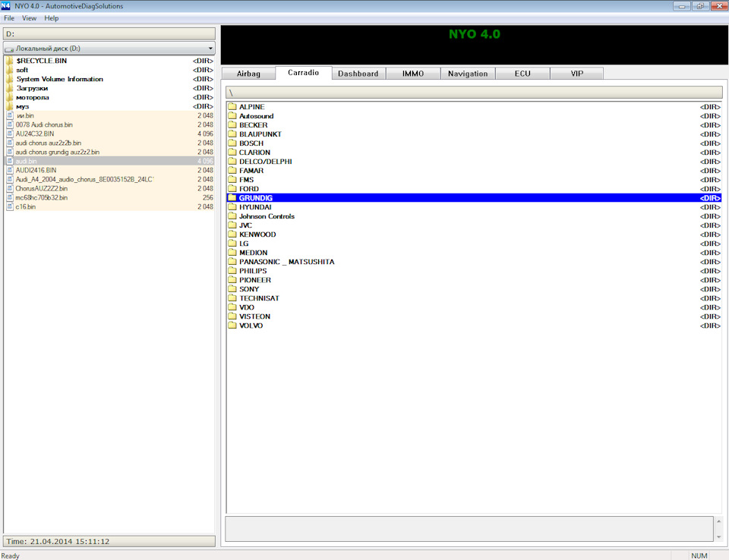
Task: Click the message box scroll up arrow
Action: pyautogui.click(x=719, y=521)
